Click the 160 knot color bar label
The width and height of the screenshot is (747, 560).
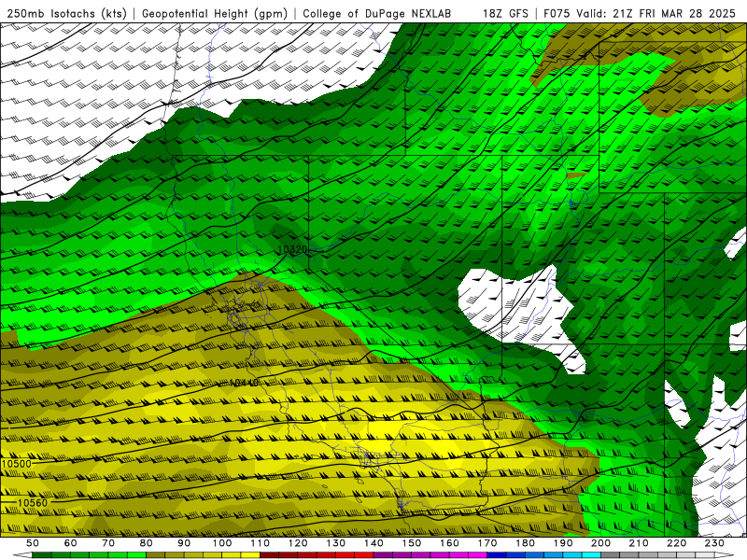(449, 543)
